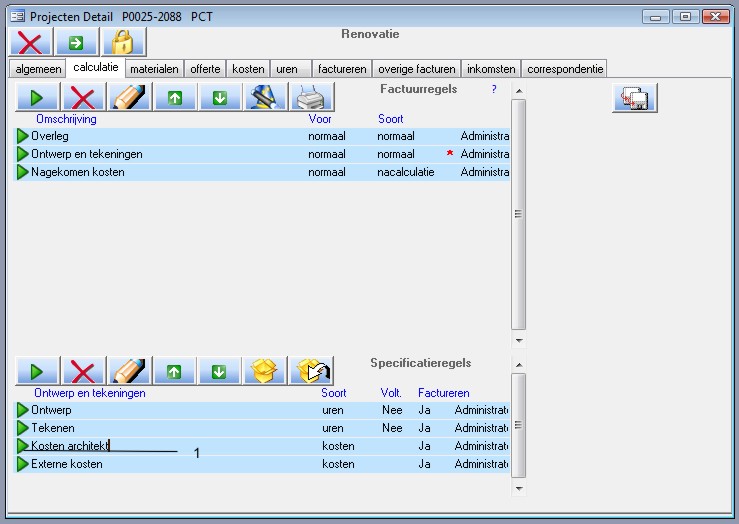Click the Specificatieregels scrollbar thumb

tap(518, 426)
